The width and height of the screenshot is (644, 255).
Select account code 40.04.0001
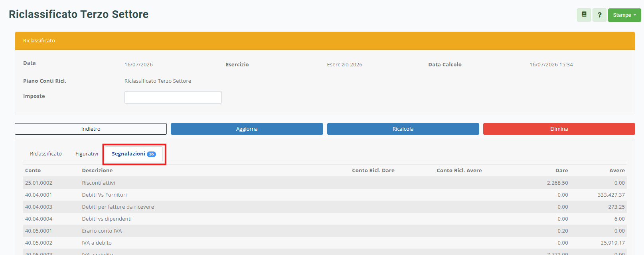click(x=39, y=195)
